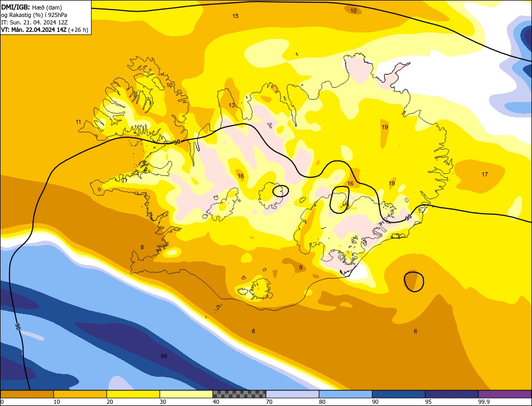Click the '99' label in the blue band
Viewport: 532px width, 406px height.
click(164, 356)
